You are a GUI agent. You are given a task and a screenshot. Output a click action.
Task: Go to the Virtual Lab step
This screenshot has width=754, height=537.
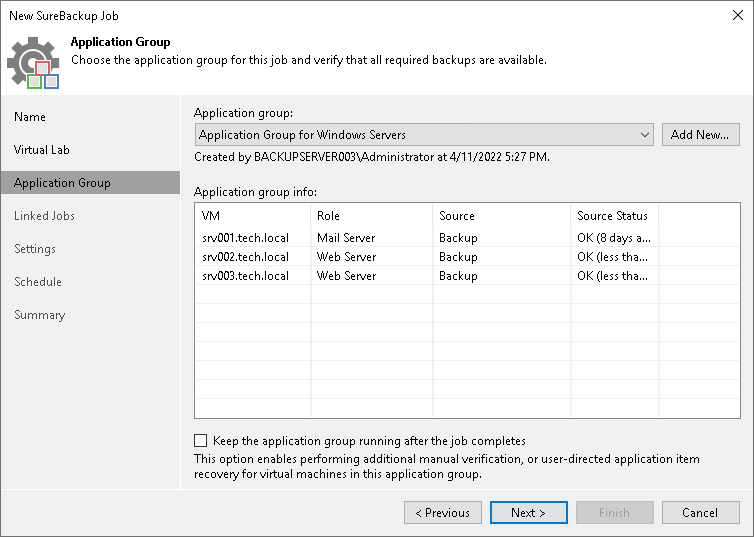click(x=41, y=150)
